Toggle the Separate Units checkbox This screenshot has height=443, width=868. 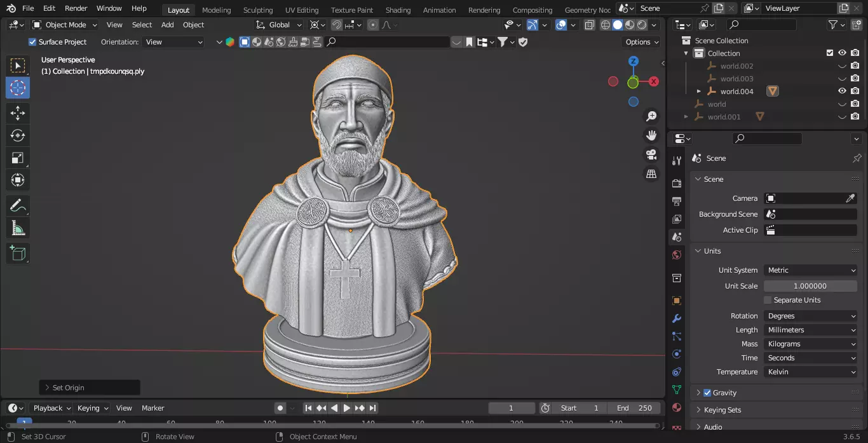point(768,300)
